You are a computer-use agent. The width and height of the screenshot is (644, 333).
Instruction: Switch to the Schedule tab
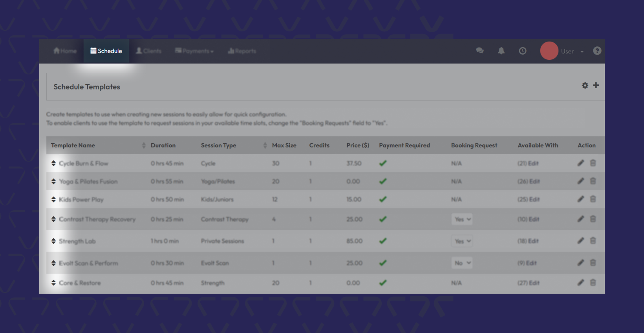[x=106, y=51]
